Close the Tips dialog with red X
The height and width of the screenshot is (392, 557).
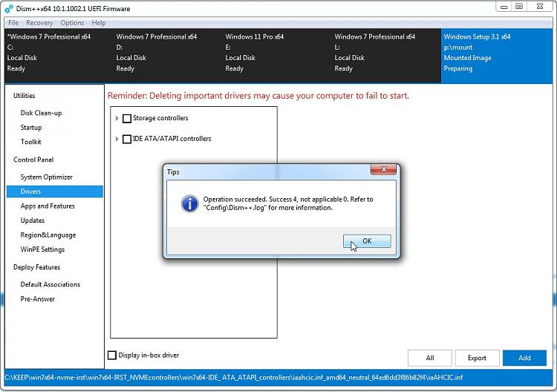pyautogui.click(x=383, y=169)
